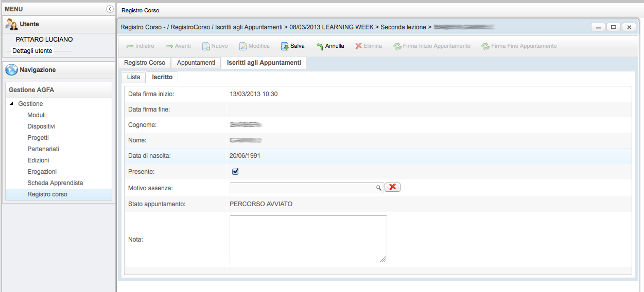The image size is (644, 292).
Task: Open the Registro Corso tab
Action: click(x=145, y=63)
